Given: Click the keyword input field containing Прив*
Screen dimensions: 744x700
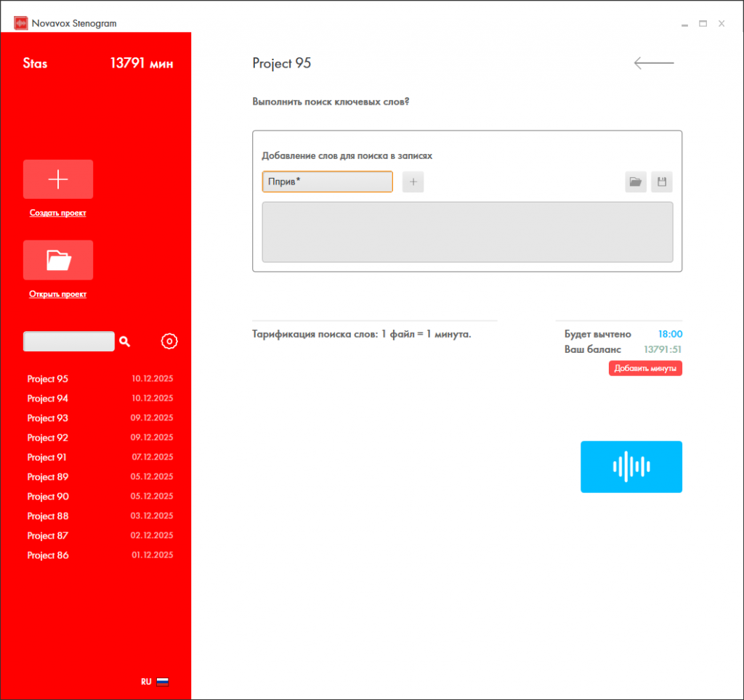Looking at the screenshot, I should pos(327,182).
